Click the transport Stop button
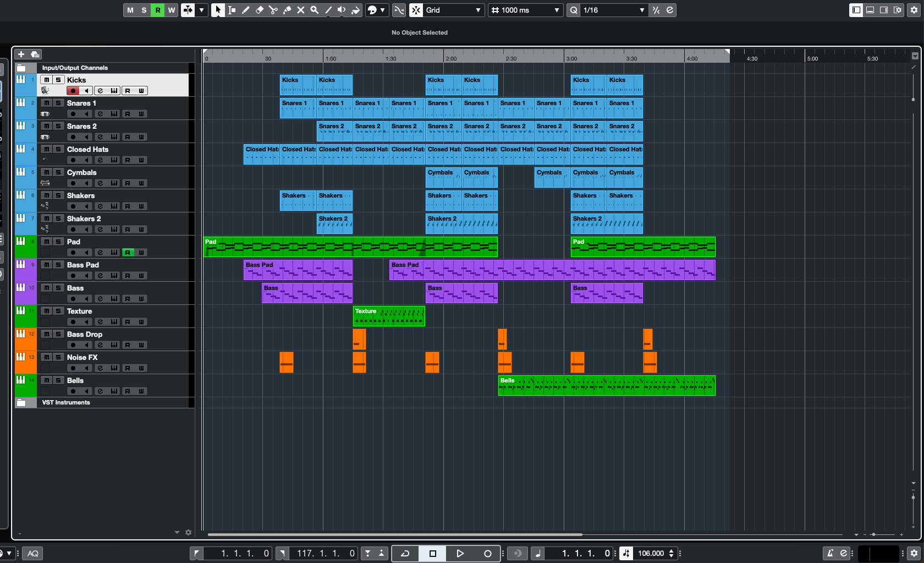 433,553
